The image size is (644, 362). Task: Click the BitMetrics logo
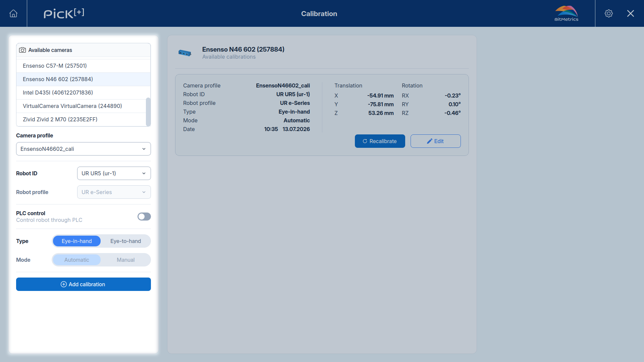tap(567, 13)
